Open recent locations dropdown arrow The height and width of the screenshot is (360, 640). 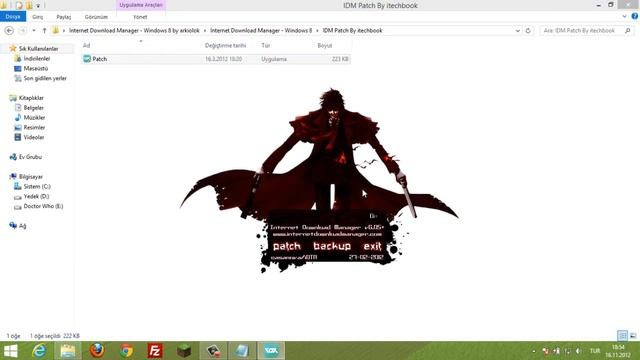coord(34,31)
